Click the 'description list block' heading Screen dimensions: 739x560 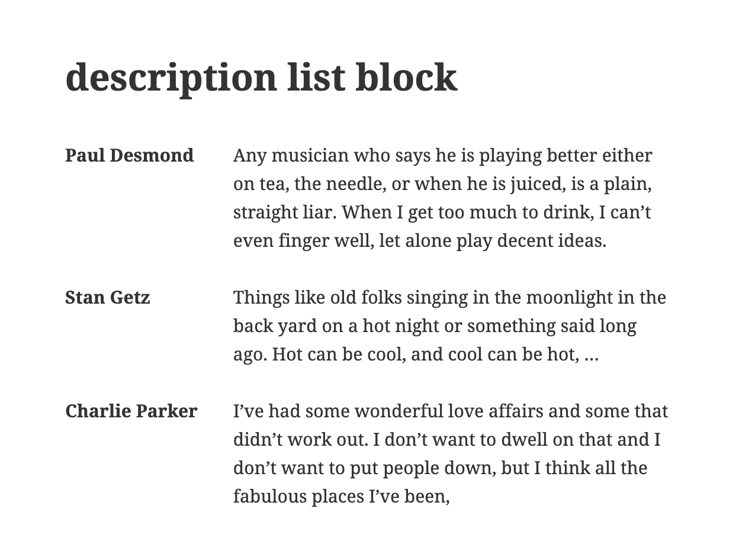261,78
